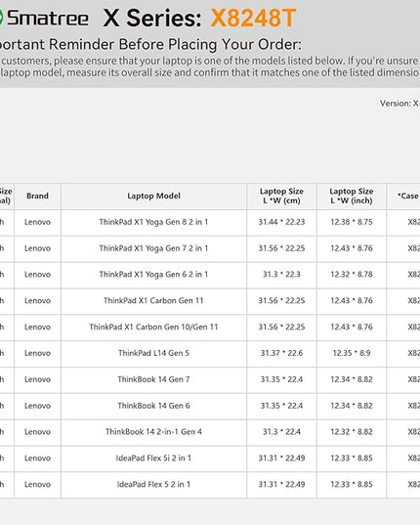Image resolution: width=420 pixels, height=525 pixels.
Task: Select the Laptop Model column header
Action: [x=153, y=196]
